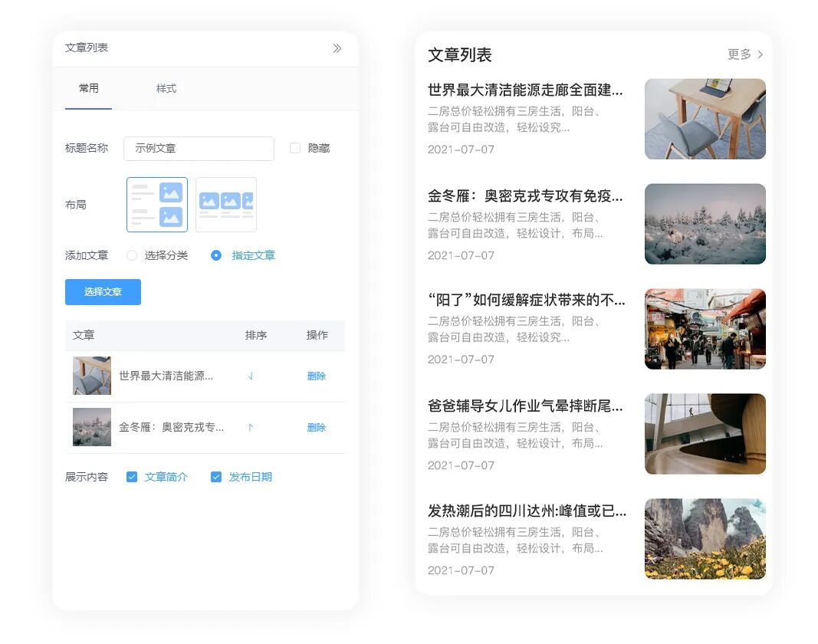Move 世界最大清洁能源 article down in order
The width and height of the screenshot is (818, 644).
coord(251,376)
